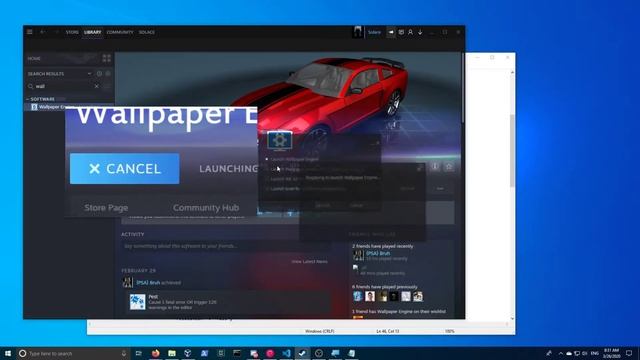Screen dimensions: 640x360
Task: Open Unity Hub icon on the taskbar
Action: (188, 353)
